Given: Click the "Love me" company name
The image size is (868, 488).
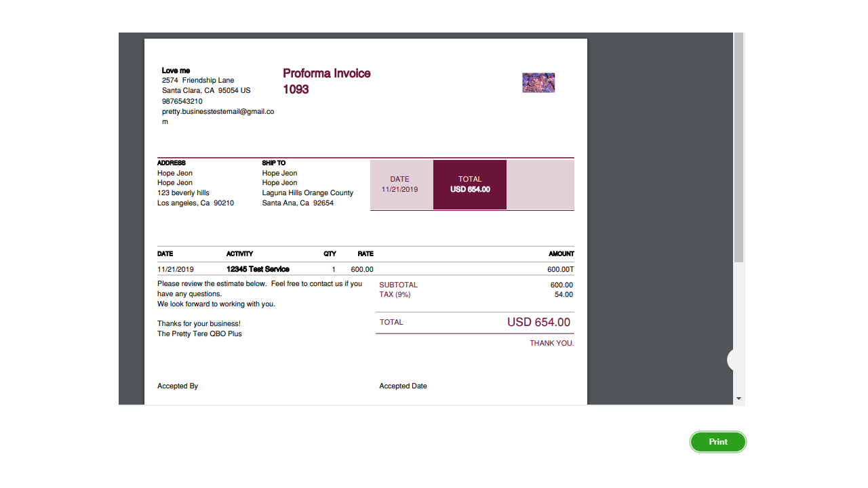Looking at the screenshot, I should click(x=176, y=70).
